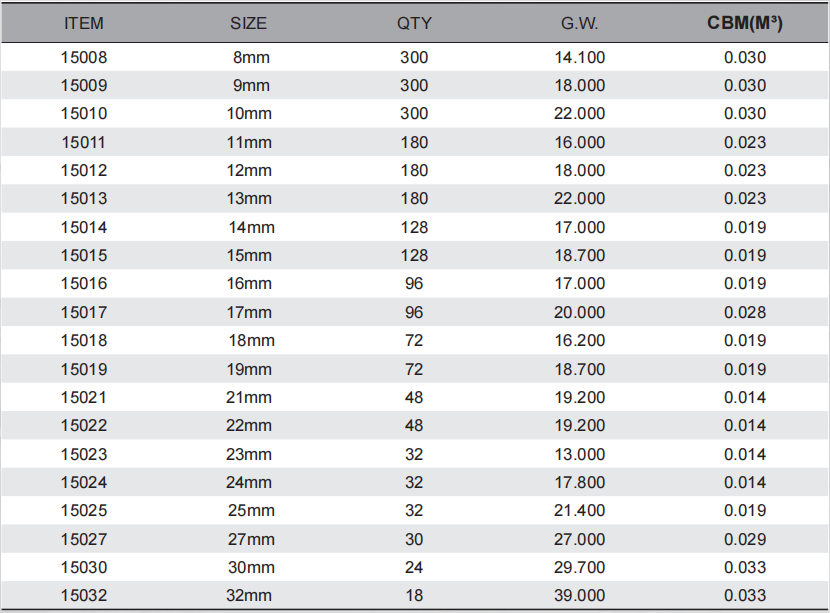Viewport: 830px width, 613px height.
Task: Click the G.W. column header
Action: pyautogui.click(x=580, y=23)
